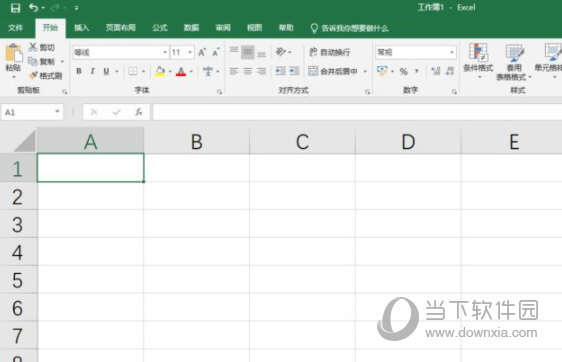The image size is (562, 362).
Task: Open the number format combo box 常规
Action: pyautogui.click(x=416, y=52)
